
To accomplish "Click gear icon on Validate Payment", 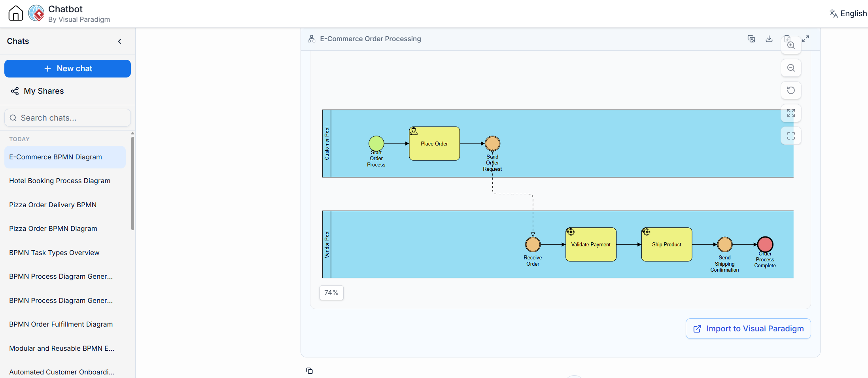I will click(x=570, y=232).
